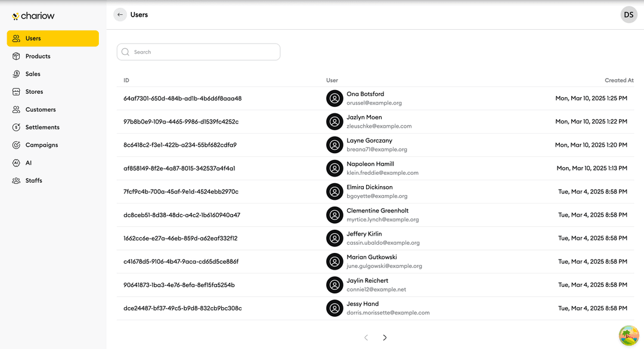The width and height of the screenshot is (644, 349).
Task: Click the AI icon in sidebar
Action: [x=16, y=163]
